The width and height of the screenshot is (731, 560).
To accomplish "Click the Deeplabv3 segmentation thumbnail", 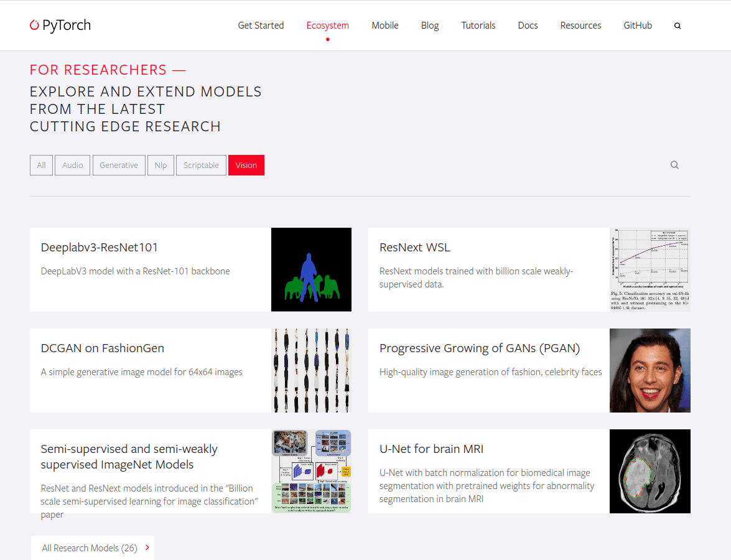I will coord(312,269).
